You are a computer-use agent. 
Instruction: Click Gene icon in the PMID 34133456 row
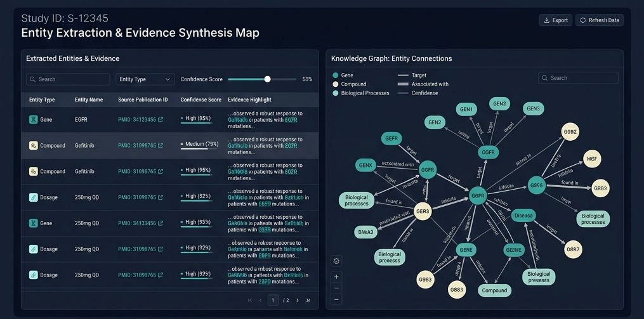pos(33,223)
